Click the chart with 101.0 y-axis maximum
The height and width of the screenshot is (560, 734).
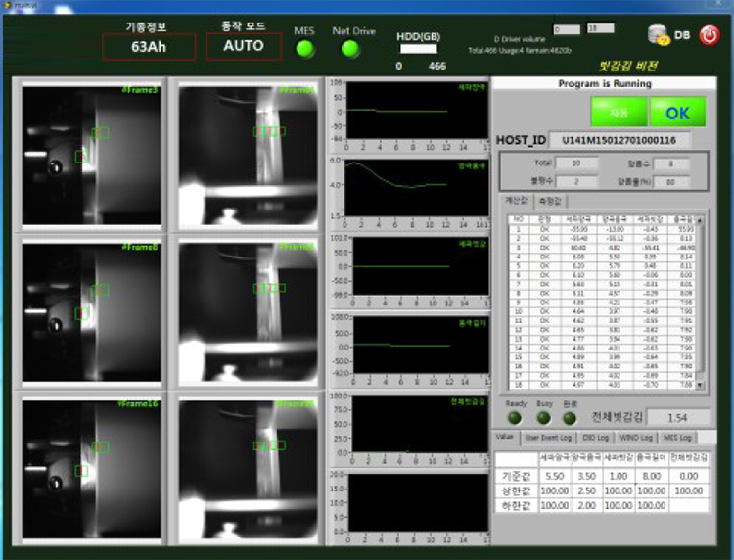(420, 266)
